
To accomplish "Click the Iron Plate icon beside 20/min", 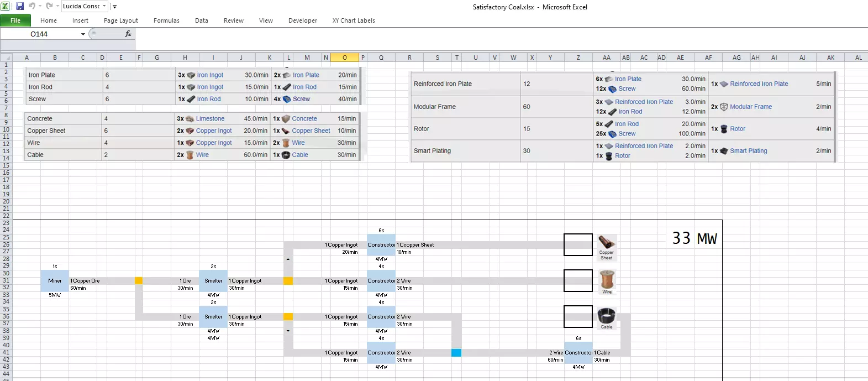I will (287, 75).
